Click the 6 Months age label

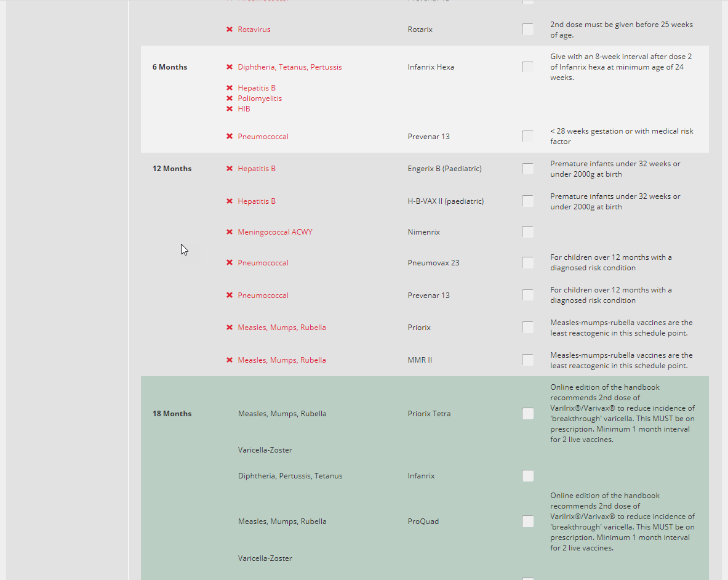tap(170, 67)
